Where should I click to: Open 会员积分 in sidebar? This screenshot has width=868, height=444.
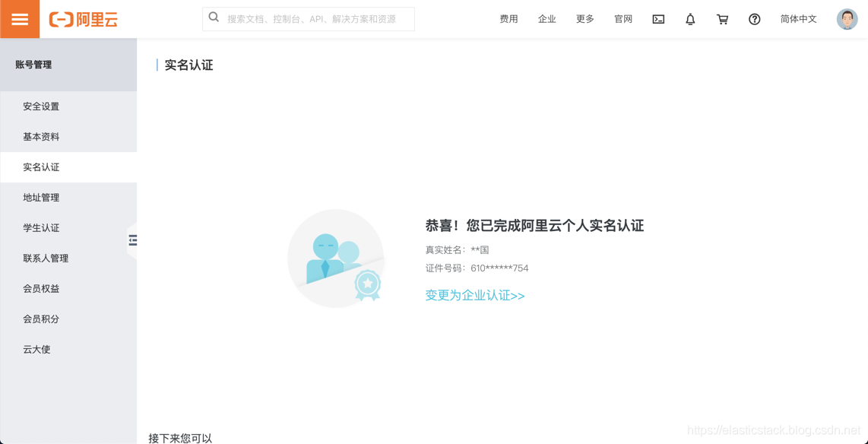68,319
